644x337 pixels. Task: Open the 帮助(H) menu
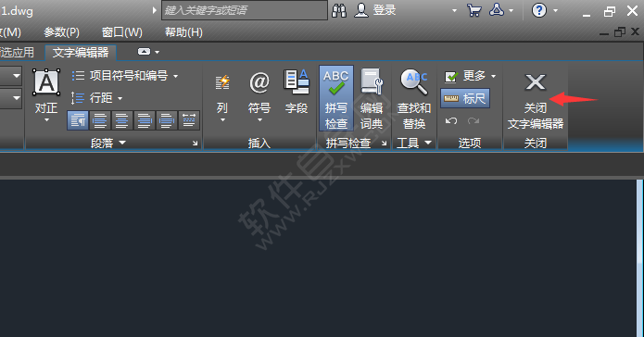[x=183, y=32]
